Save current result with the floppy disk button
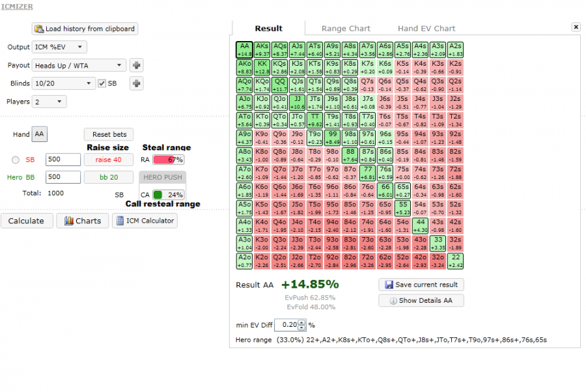 click(421, 285)
